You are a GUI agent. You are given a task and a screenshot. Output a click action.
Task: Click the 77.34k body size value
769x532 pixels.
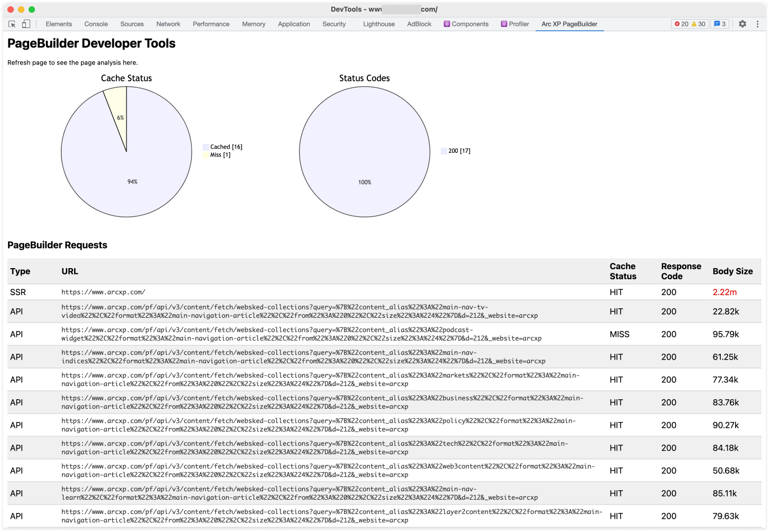[725, 380]
